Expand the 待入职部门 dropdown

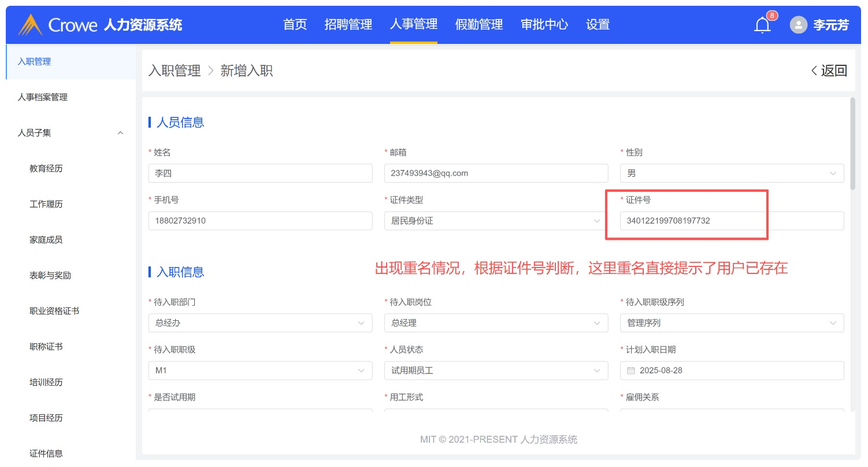coord(259,323)
